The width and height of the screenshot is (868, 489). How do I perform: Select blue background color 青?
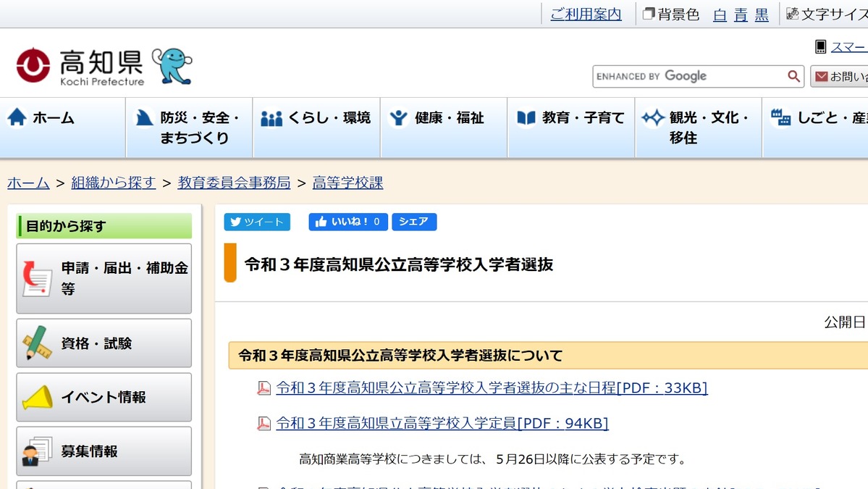click(741, 14)
